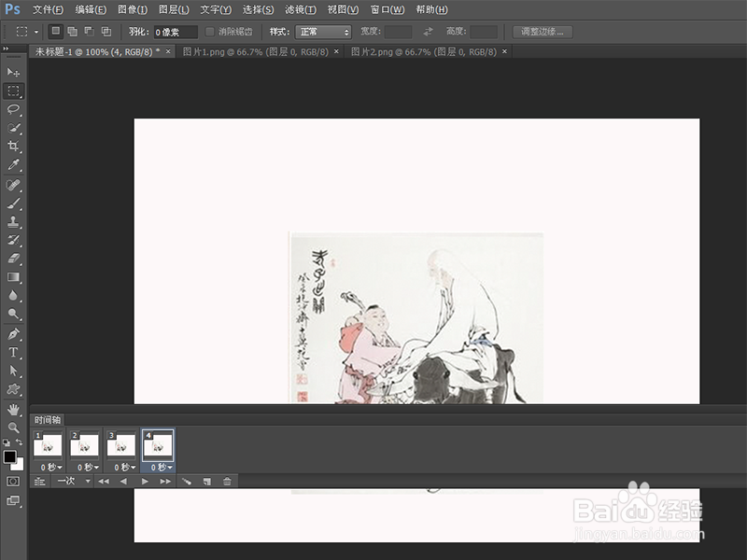
Task: Select the Eraser tool
Action: [13, 259]
